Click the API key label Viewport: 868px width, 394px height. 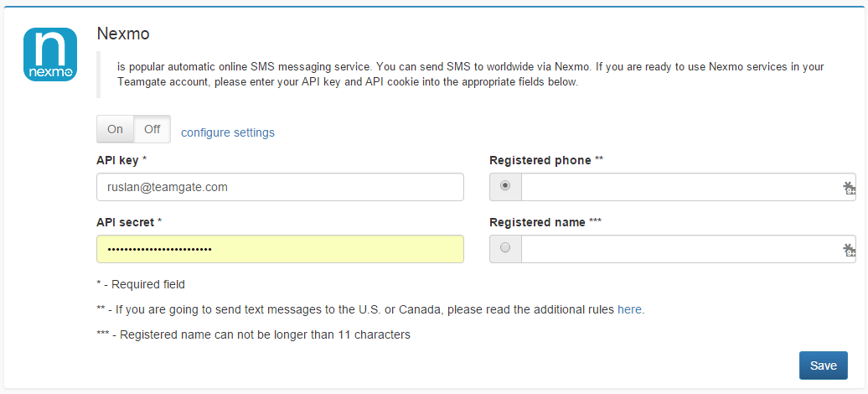click(121, 160)
